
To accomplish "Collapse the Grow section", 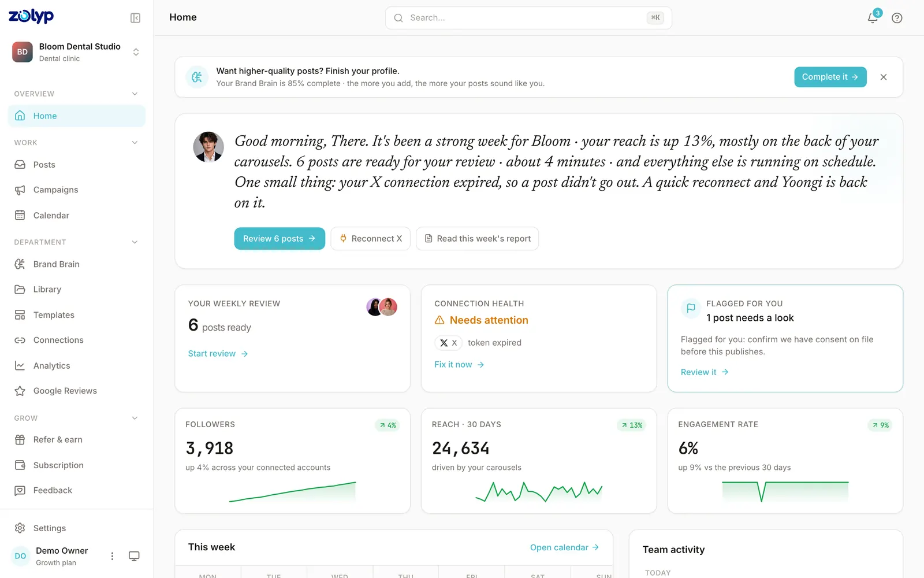I will pos(135,418).
